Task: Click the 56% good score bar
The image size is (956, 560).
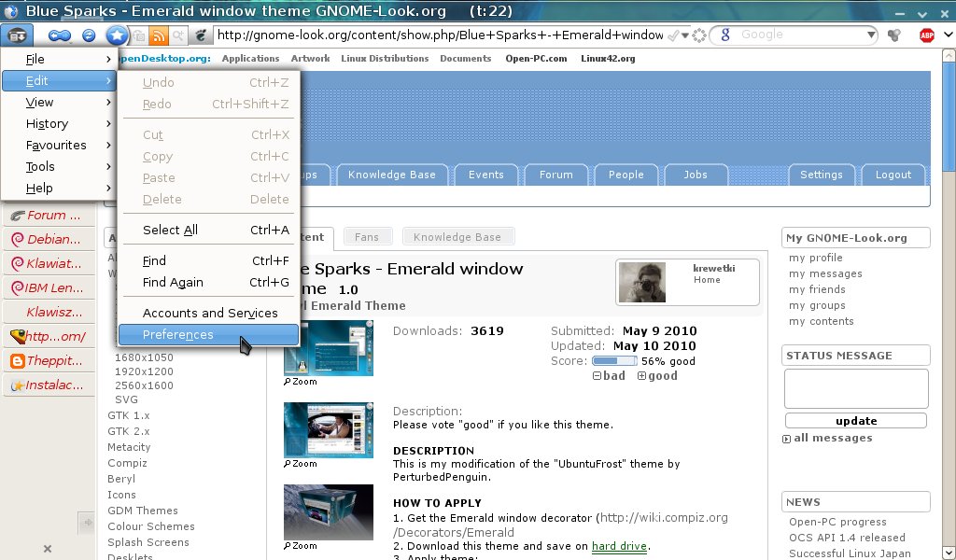Action: (614, 361)
